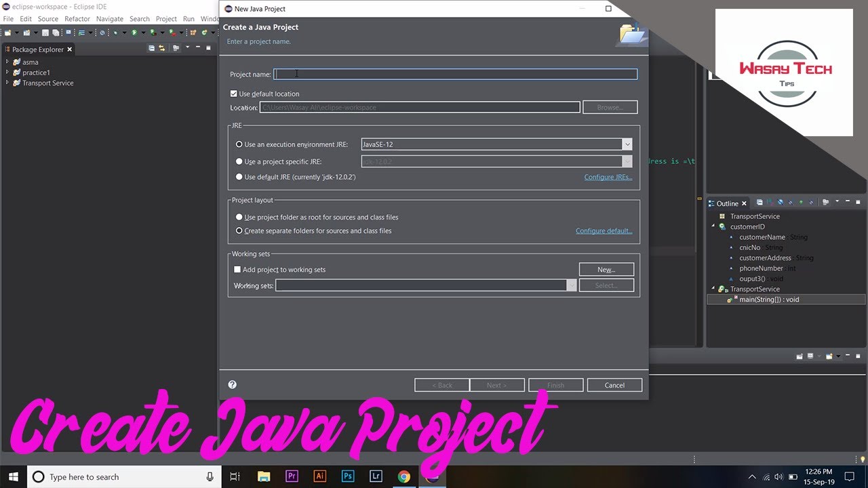Open the Source menu
Image resolution: width=868 pixels, height=488 pixels.
tap(48, 19)
